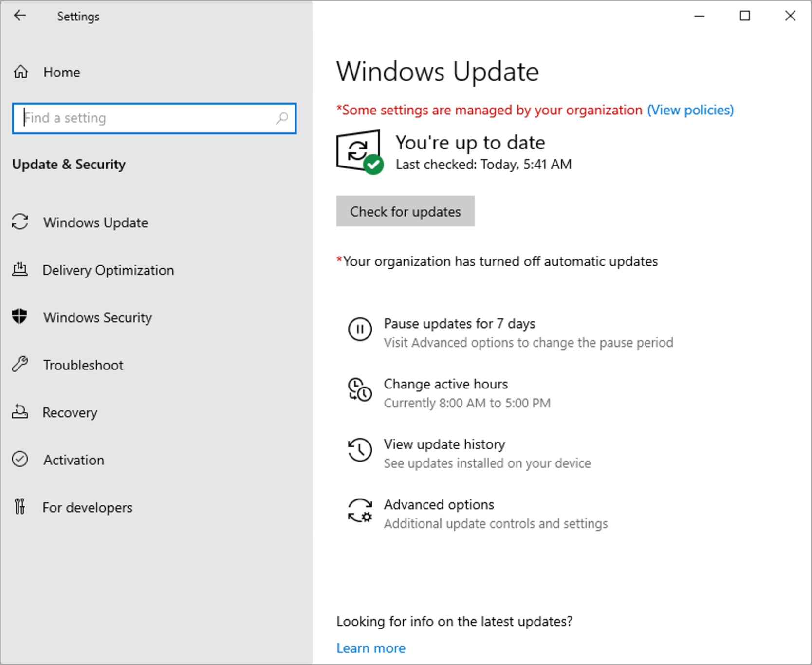Viewport: 812px width, 665px height.
Task: Click the Check for updates button
Action: [406, 211]
